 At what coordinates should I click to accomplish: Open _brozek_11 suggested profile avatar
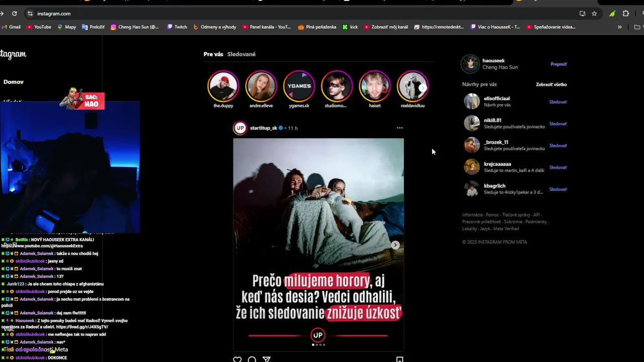471,145
